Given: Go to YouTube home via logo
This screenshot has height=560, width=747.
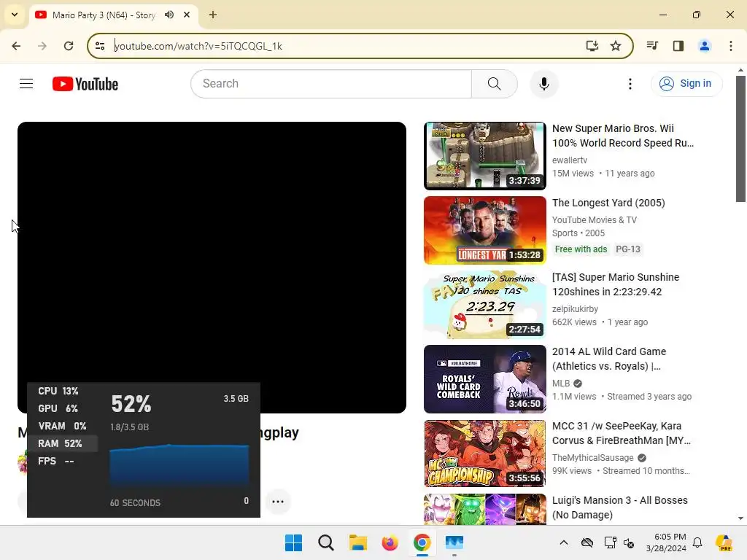Looking at the screenshot, I should click(x=85, y=84).
